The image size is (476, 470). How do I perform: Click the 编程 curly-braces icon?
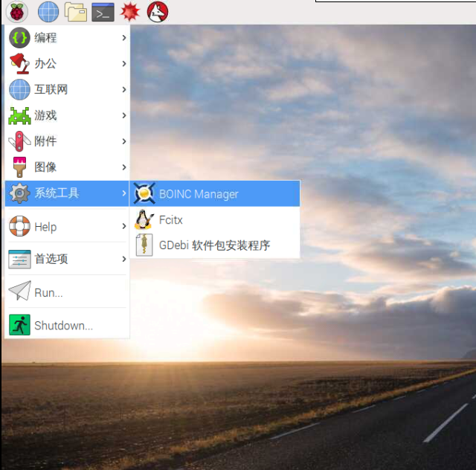click(x=19, y=38)
